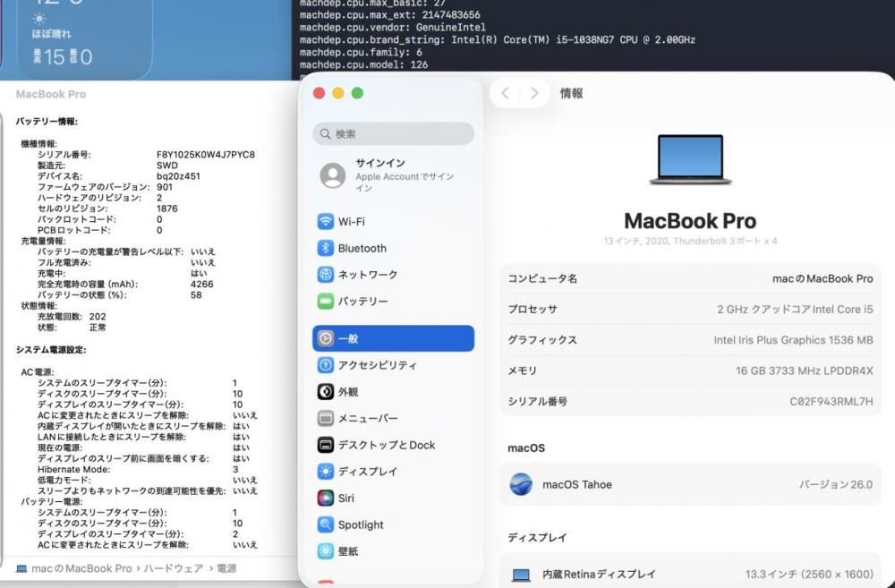Click macのMacBook Pro in path bar

pos(81,568)
